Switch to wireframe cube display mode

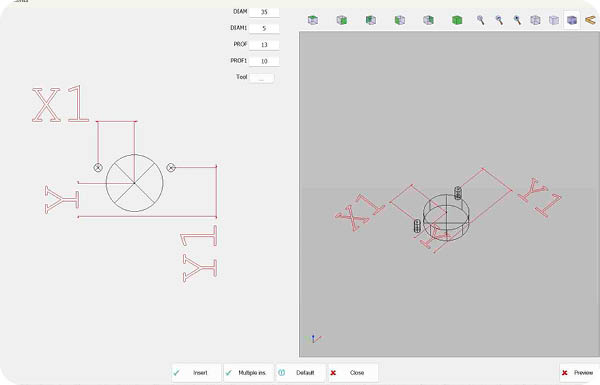[x=535, y=20]
